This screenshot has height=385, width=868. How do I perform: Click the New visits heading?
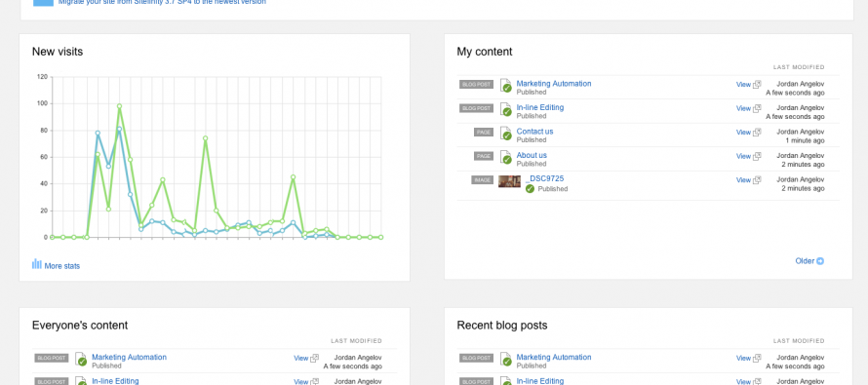pos(58,52)
